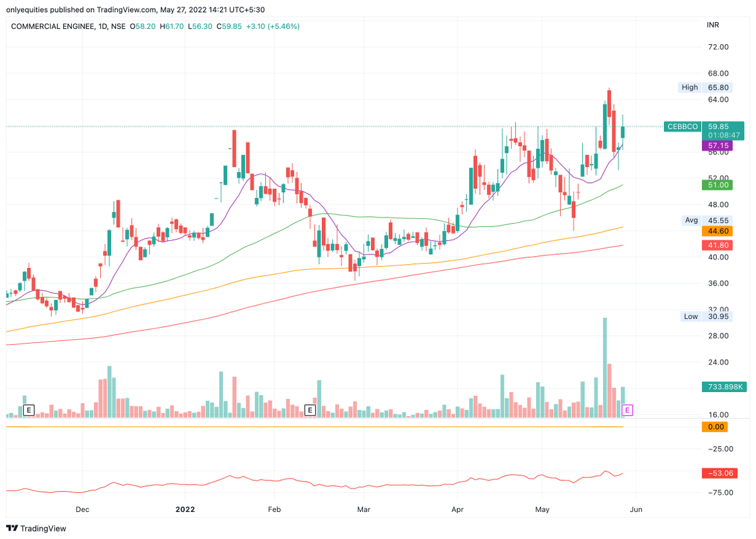Click the CEBBCO symbol tag
This screenshot has width=756, height=539.
pos(682,127)
